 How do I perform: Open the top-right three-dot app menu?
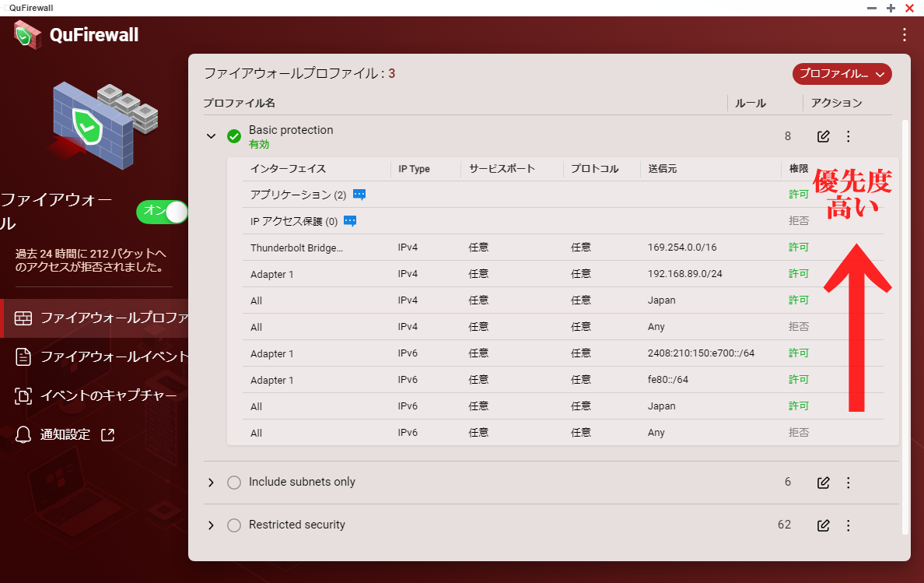pyautogui.click(x=904, y=35)
